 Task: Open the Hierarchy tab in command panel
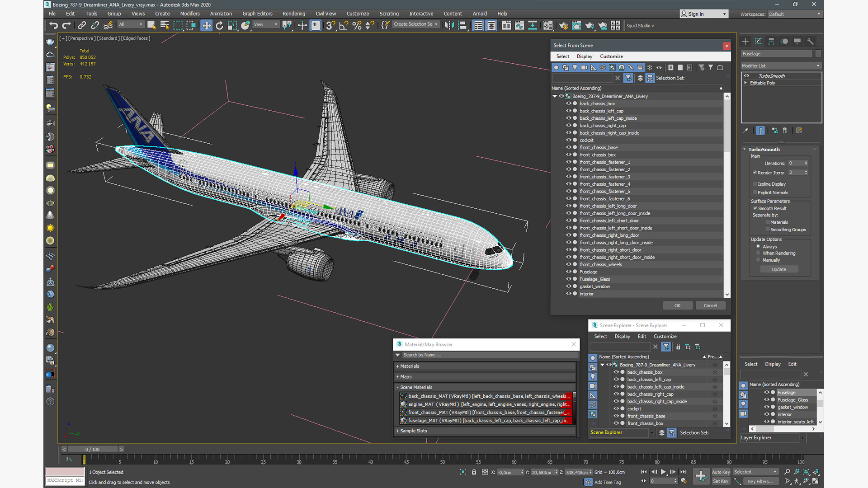click(x=771, y=41)
